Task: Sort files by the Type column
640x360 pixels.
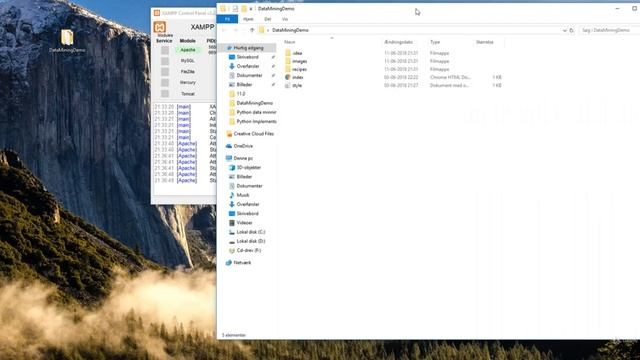Action: 435,42
